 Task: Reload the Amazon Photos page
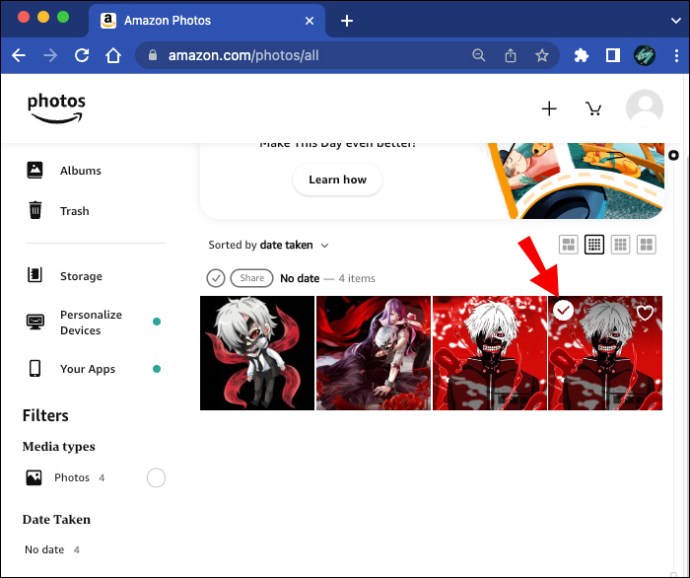click(x=82, y=55)
